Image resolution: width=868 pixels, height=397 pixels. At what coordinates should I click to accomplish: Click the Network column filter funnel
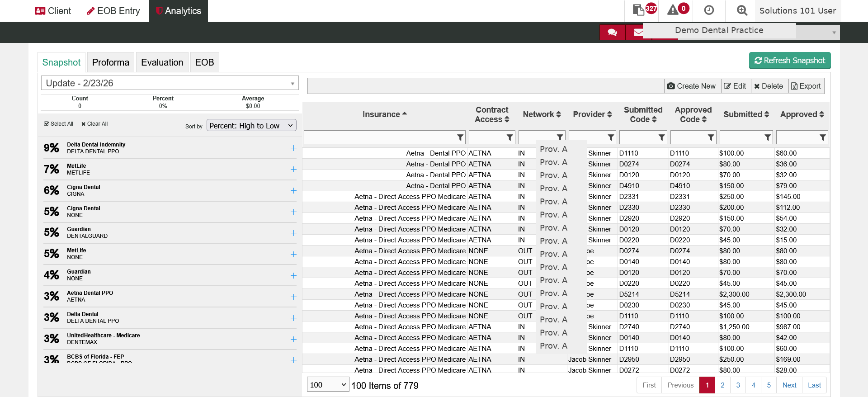(560, 137)
